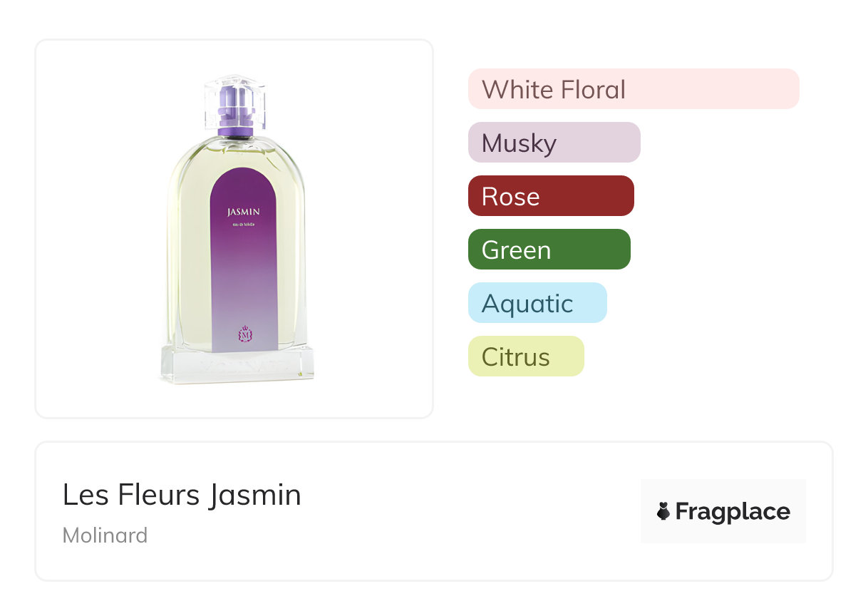Click the Fragplace wordmark text

[733, 511]
